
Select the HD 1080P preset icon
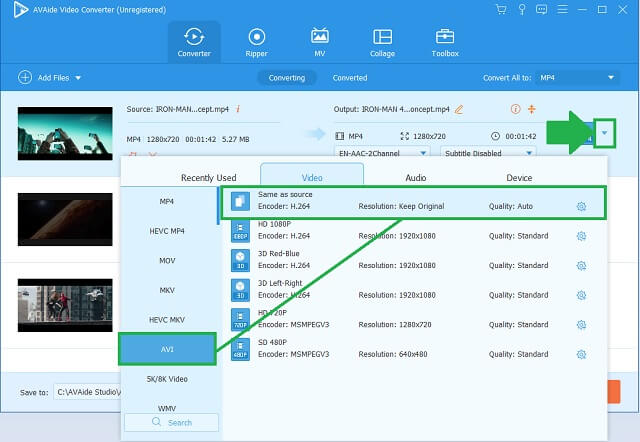[240, 231]
